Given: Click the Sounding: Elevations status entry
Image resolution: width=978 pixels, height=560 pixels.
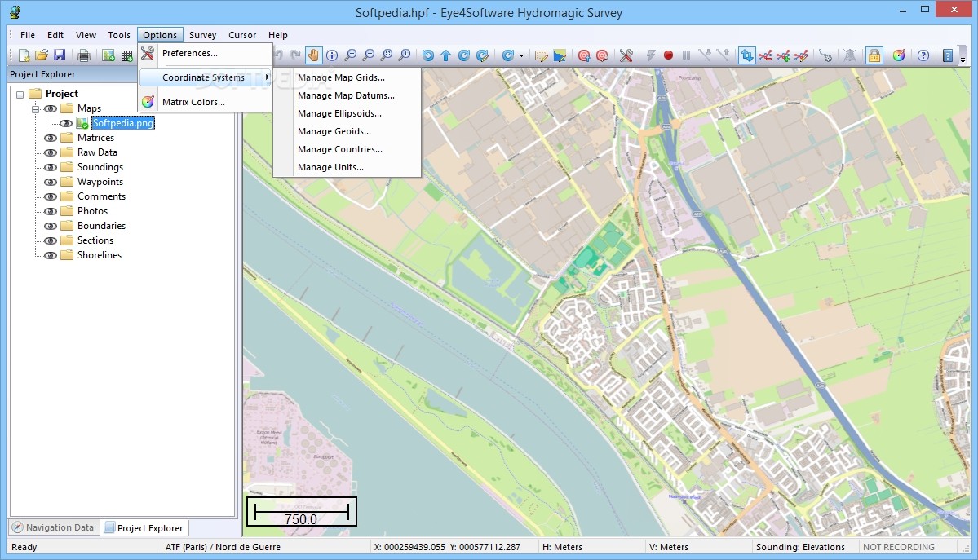Looking at the screenshot, I should click(800, 547).
